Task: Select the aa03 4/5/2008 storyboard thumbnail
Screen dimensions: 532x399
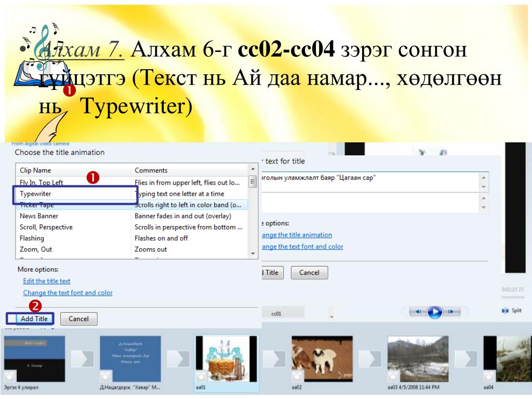Action: click(418, 359)
